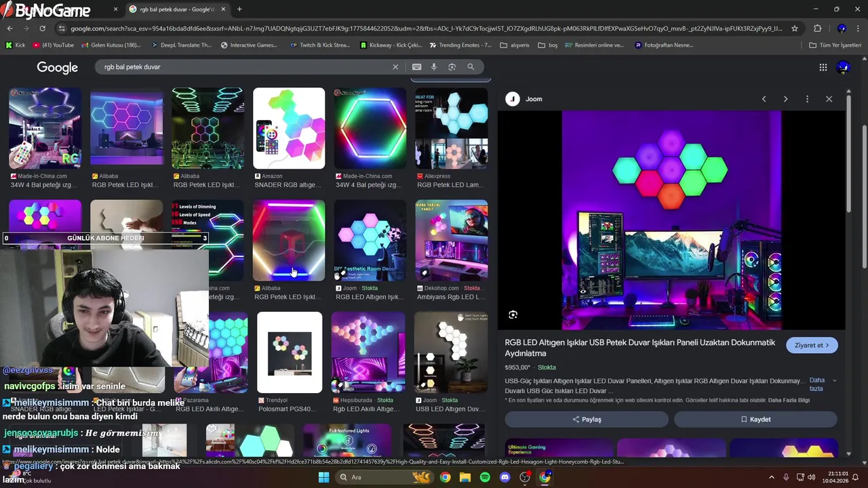Image resolution: width=868 pixels, height=488 pixels.
Task: Click the browser Back arrow
Action: 9,28
